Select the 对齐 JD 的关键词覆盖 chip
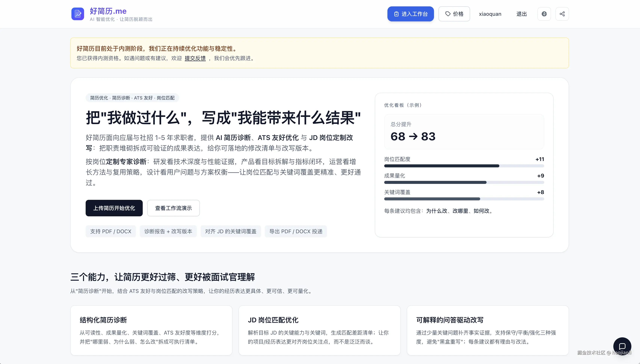640x364 pixels. click(x=231, y=231)
